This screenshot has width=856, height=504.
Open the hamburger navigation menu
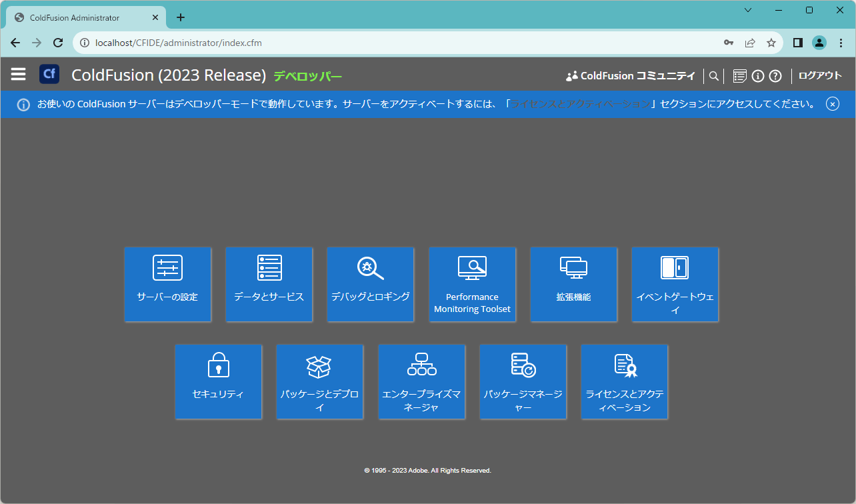point(18,74)
